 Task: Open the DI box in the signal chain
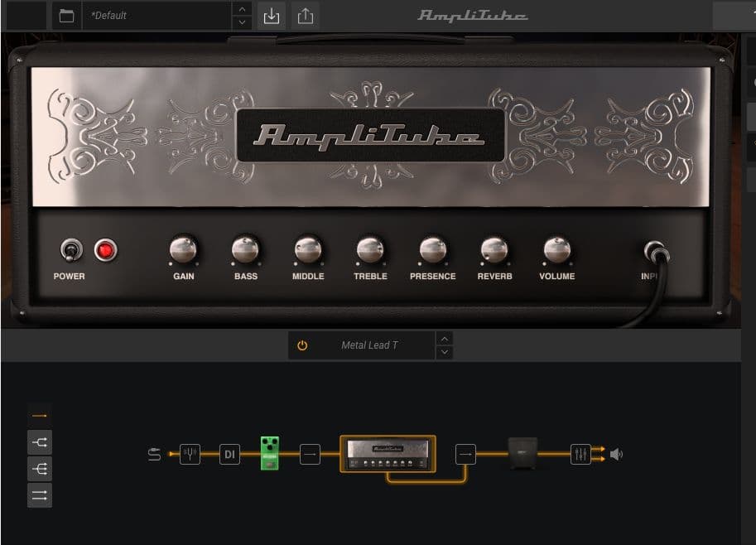[x=229, y=454]
